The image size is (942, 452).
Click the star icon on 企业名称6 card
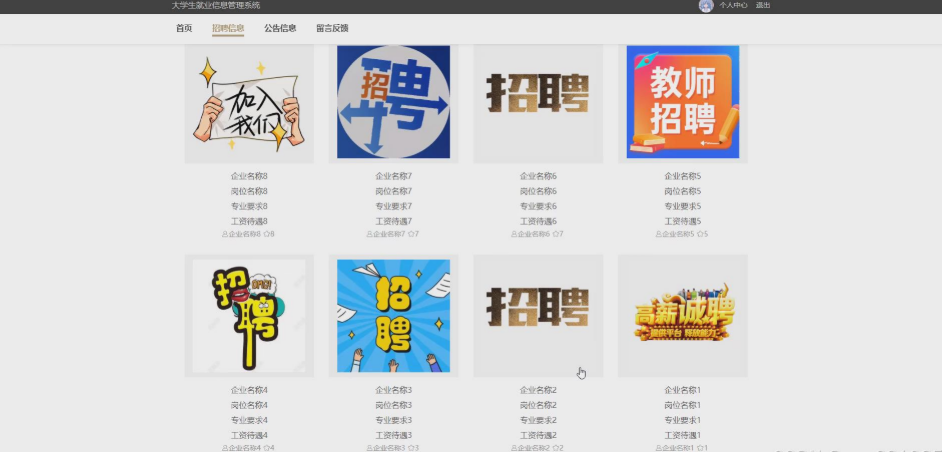[x=556, y=234]
